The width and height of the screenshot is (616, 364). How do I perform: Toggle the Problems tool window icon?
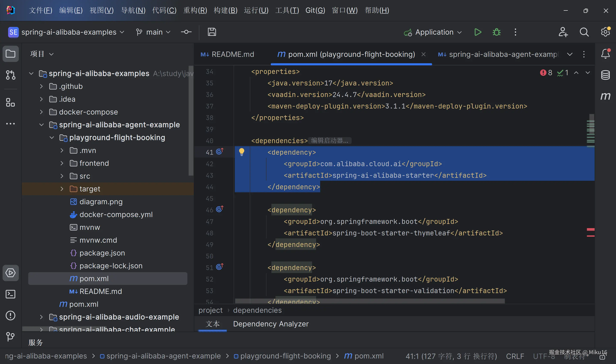point(10,316)
